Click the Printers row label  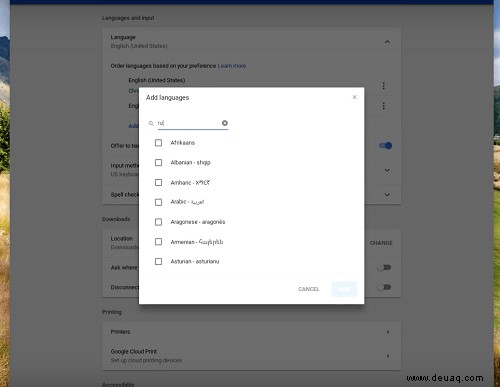pos(120,332)
